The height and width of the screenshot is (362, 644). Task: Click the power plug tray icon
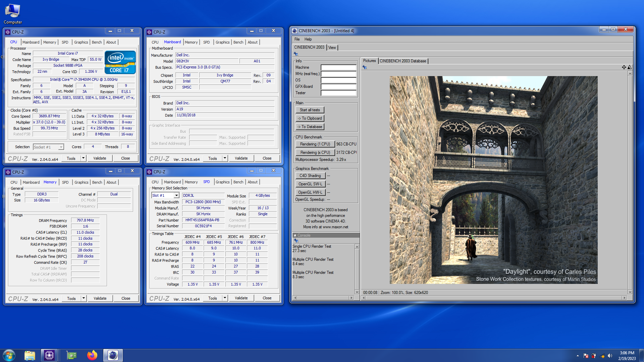click(x=594, y=356)
